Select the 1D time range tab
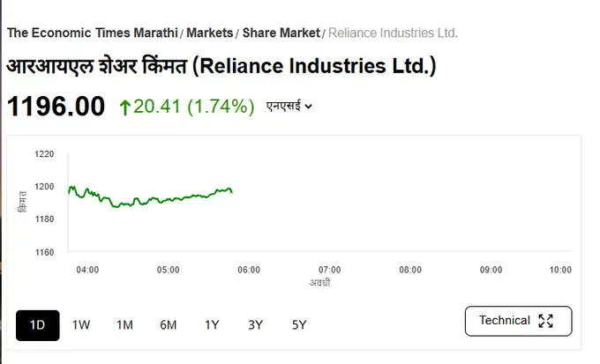This screenshot has height=364, width=600. [38, 324]
